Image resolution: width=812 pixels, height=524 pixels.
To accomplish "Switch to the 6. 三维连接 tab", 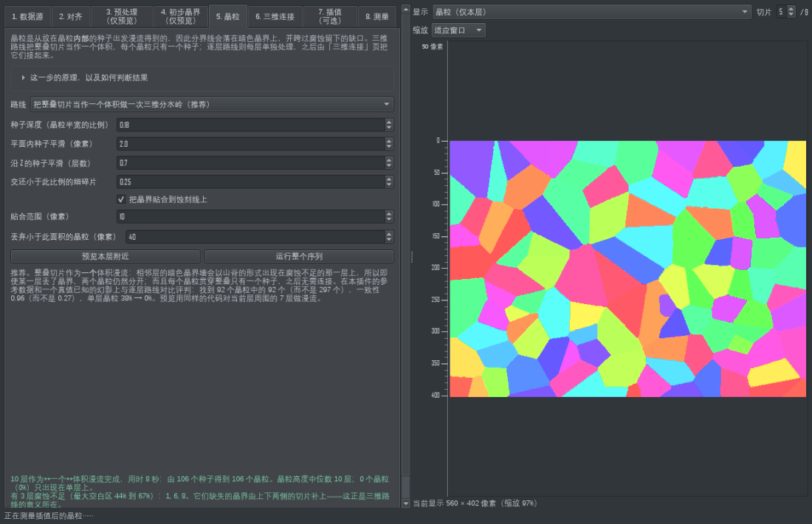I will 275,16.
